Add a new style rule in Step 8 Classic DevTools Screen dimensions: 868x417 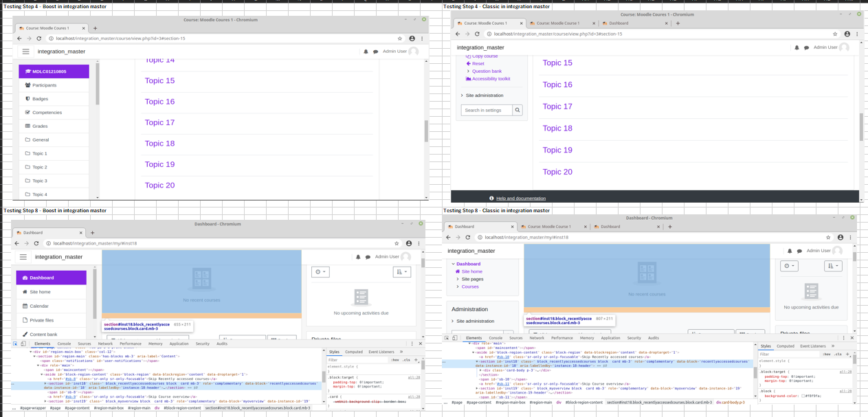[847, 354]
